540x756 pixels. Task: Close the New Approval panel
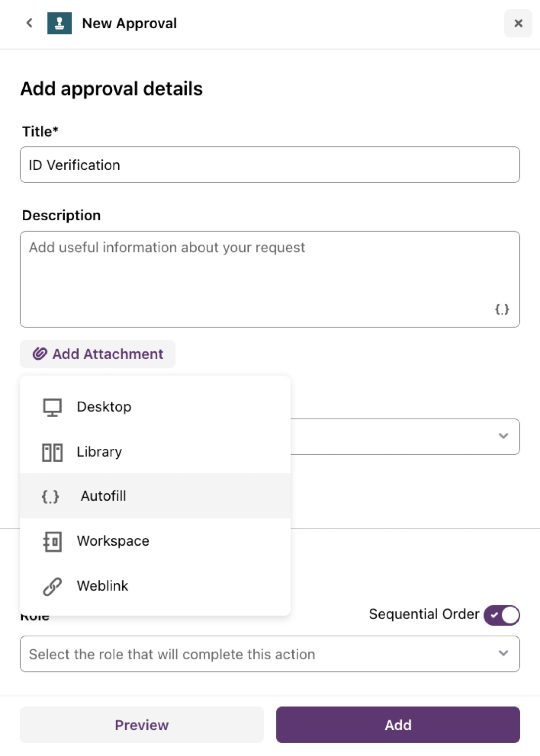518,23
